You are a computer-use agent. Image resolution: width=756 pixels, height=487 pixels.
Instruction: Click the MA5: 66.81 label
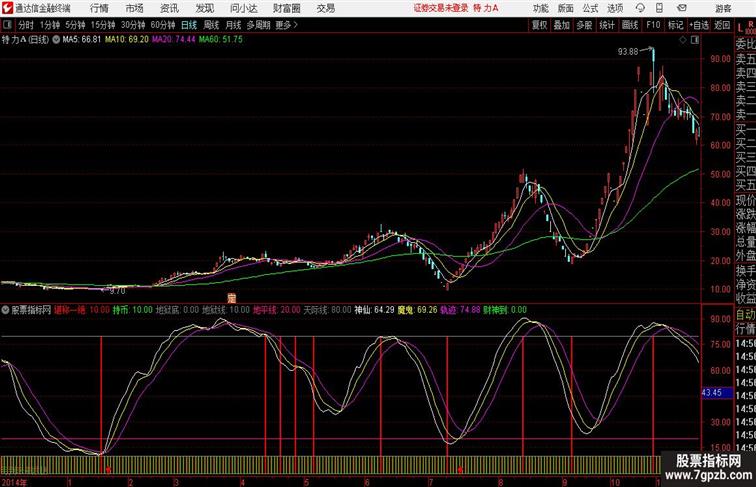(x=81, y=40)
